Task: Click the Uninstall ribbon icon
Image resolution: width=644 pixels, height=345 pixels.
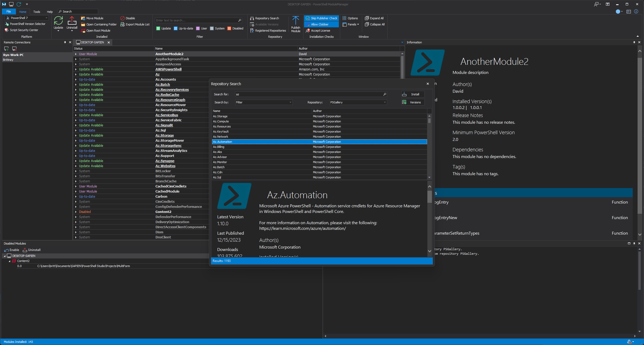Action: point(72,21)
